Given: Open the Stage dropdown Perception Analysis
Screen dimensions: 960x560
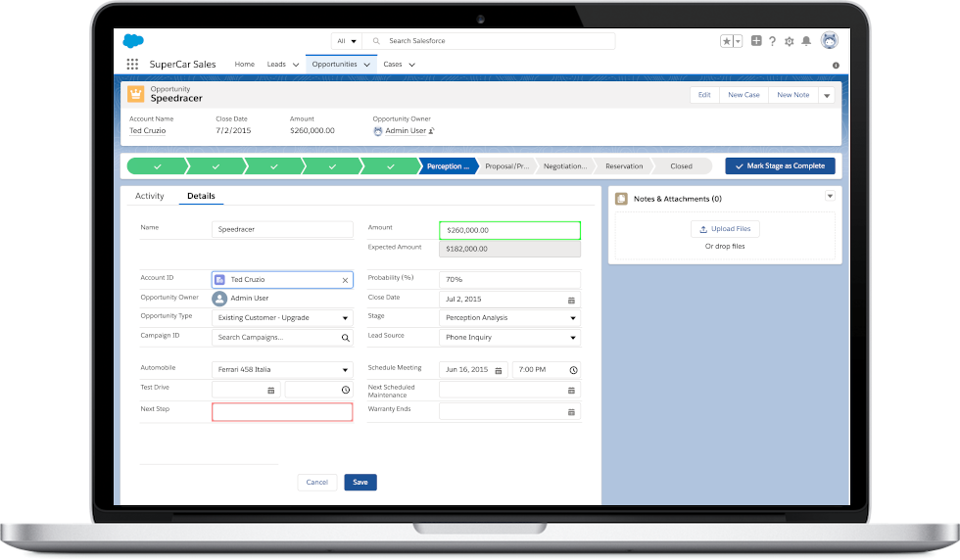Looking at the screenshot, I should pyautogui.click(x=509, y=318).
